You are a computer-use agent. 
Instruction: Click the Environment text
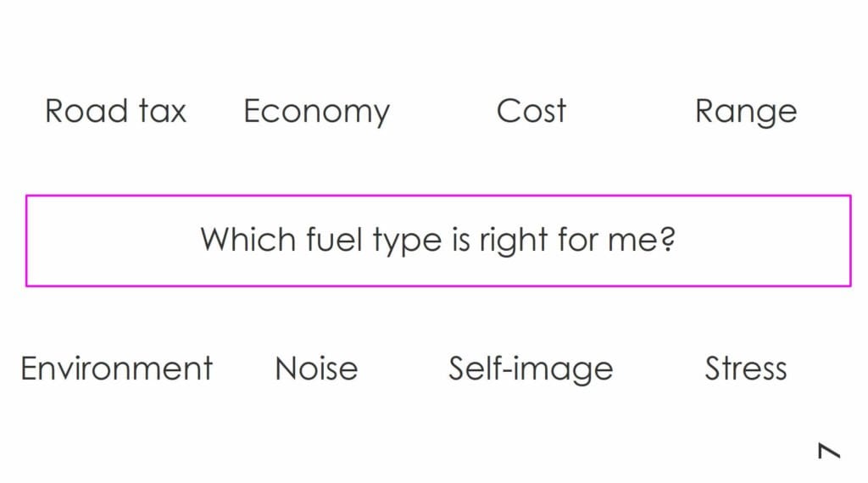click(117, 369)
